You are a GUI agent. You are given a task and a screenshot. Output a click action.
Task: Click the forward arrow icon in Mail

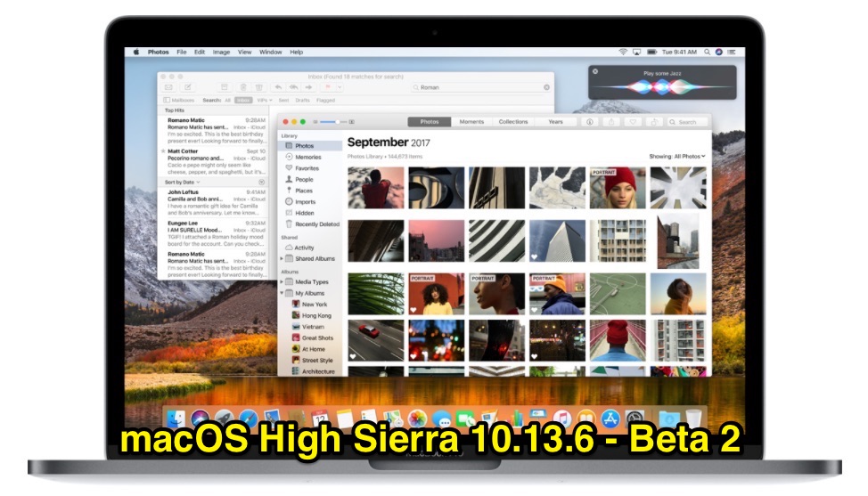point(307,87)
